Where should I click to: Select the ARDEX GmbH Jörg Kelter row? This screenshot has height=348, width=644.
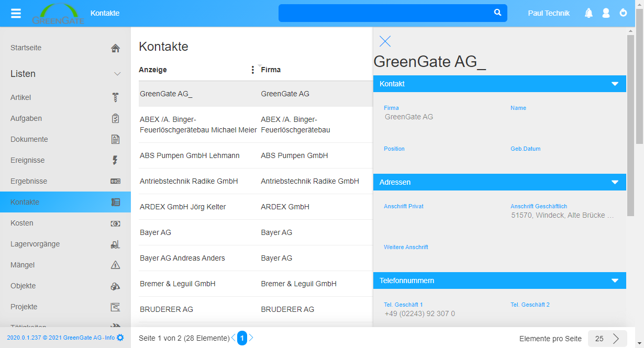point(256,207)
